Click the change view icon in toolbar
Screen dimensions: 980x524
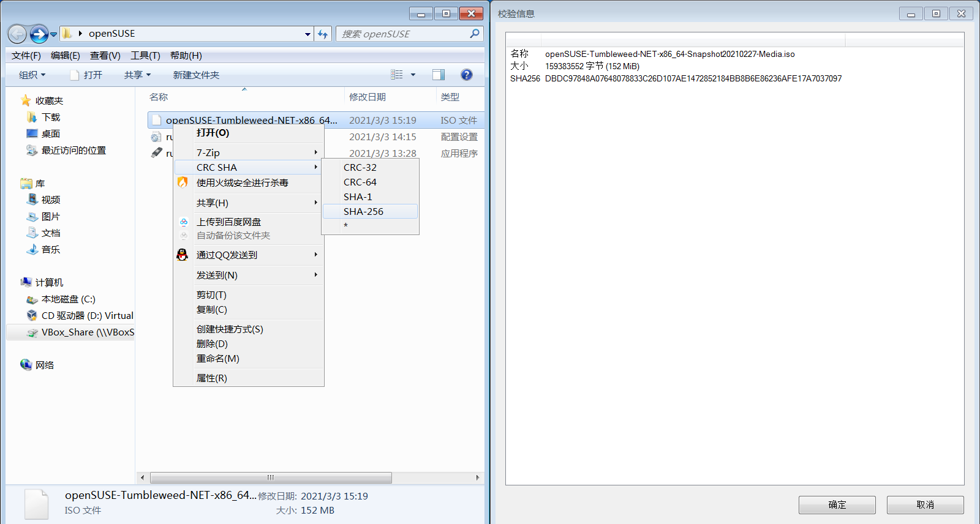pos(397,75)
